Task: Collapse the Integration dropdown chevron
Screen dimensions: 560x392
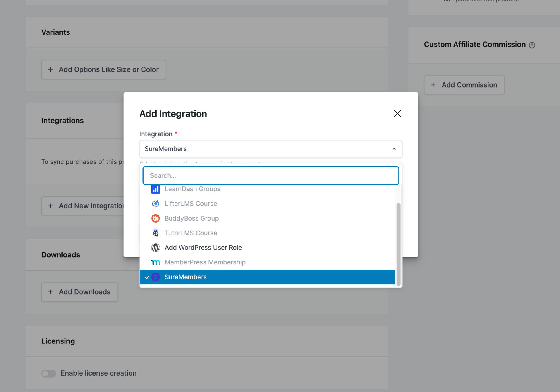Action: tap(394, 149)
